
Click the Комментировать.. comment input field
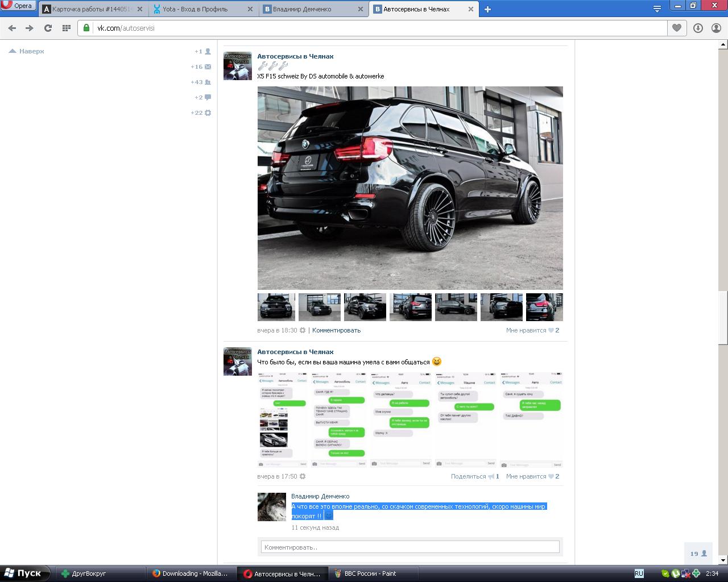pos(410,547)
